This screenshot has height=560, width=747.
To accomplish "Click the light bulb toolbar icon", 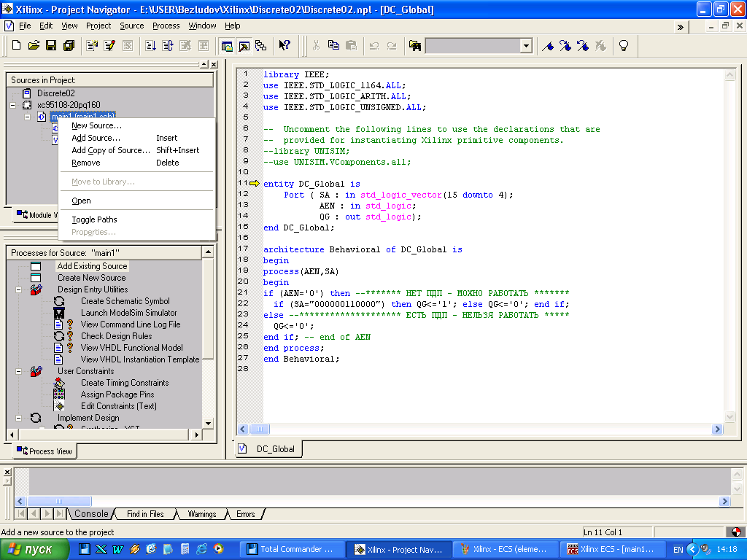I will coord(624,45).
